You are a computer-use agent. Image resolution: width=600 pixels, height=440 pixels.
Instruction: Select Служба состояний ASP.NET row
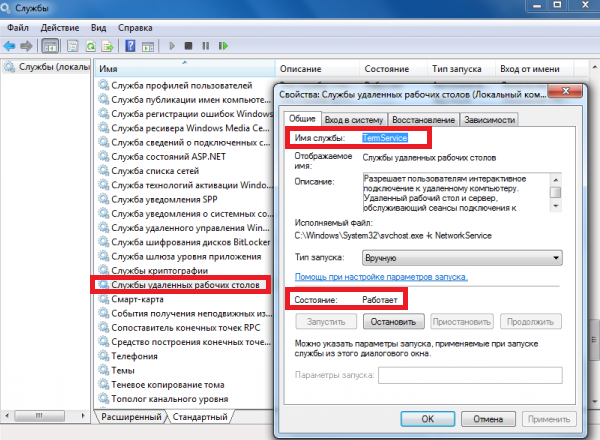coord(184,156)
